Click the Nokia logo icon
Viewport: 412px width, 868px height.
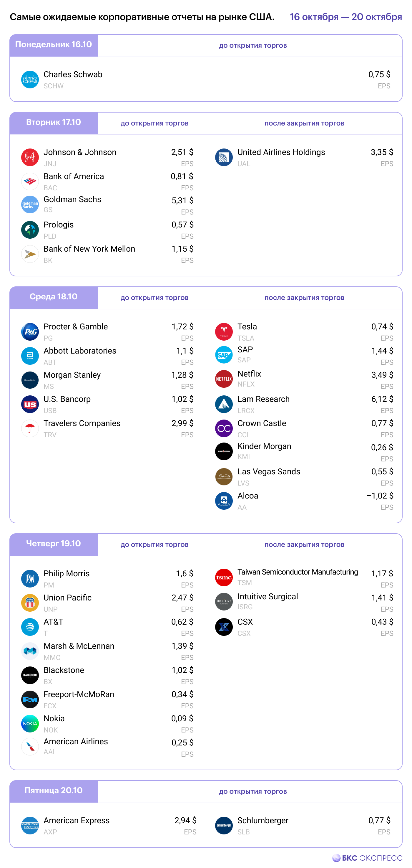point(30,724)
